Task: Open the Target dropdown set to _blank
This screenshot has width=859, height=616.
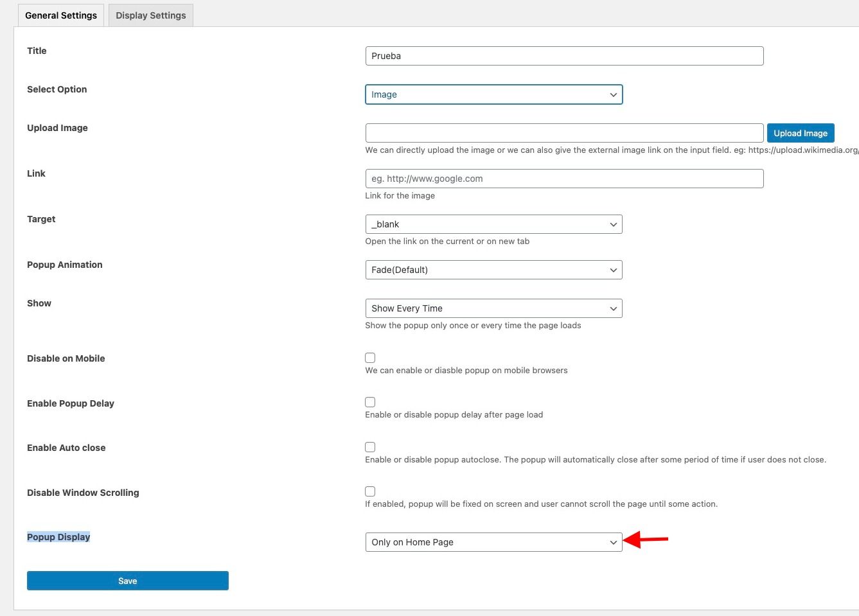Action: pos(493,224)
